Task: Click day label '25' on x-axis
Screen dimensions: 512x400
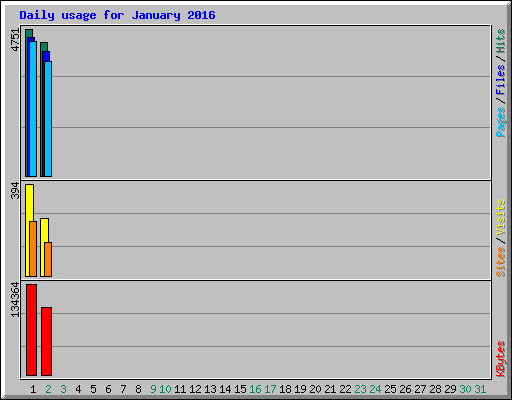Action: 390,389
